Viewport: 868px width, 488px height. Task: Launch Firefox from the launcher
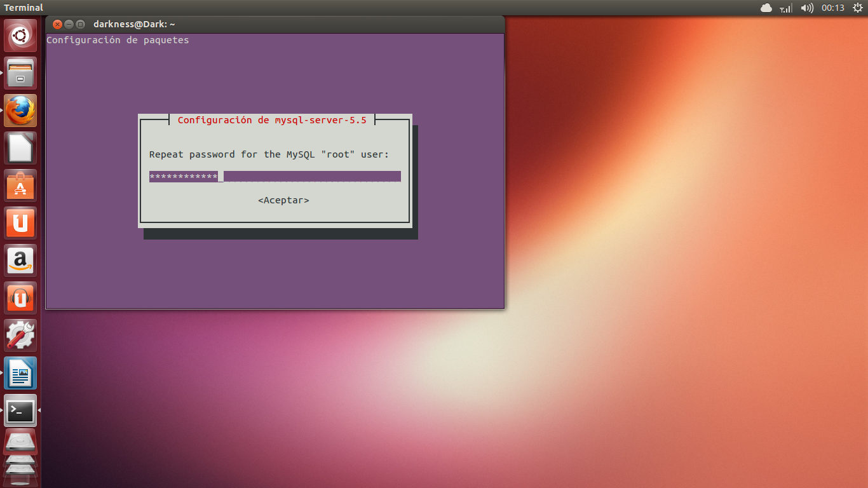[20, 110]
